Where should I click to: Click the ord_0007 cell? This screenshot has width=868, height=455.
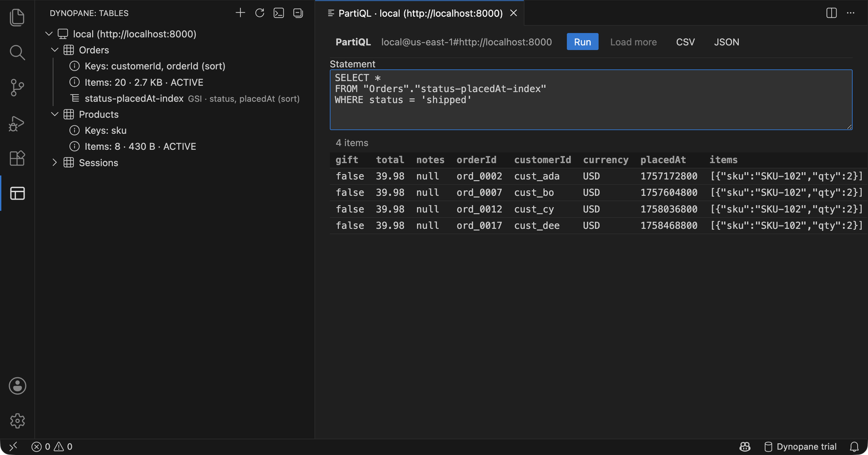(x=479, y=193)
